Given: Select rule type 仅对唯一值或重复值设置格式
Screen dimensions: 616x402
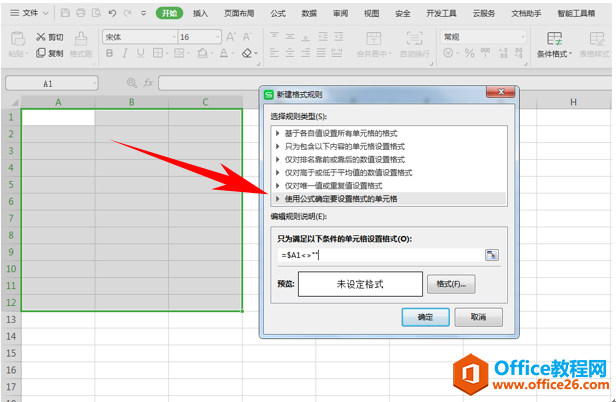Looking at the screenshot, I should coord(333,185).
